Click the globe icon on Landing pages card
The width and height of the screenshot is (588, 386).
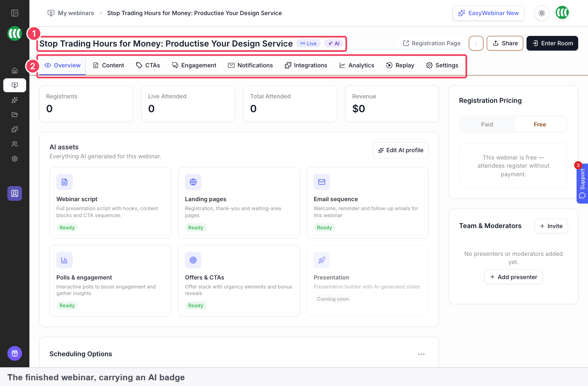pos(193,182)
